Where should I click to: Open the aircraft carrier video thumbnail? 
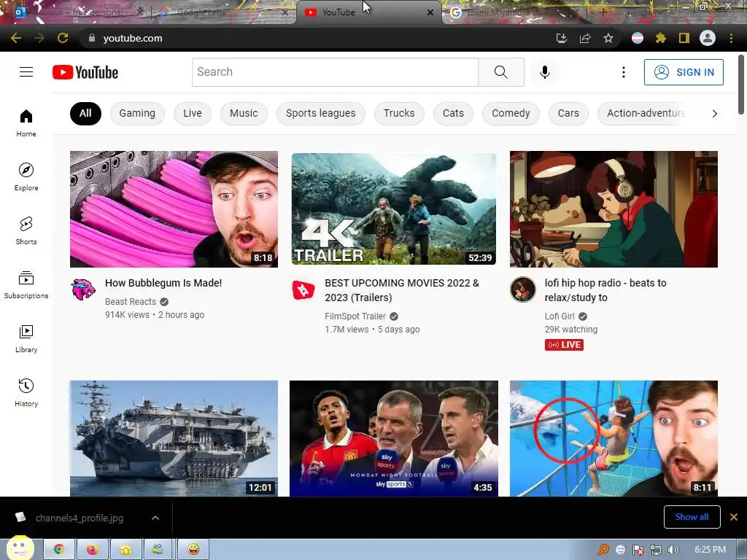tap(174, 438)
